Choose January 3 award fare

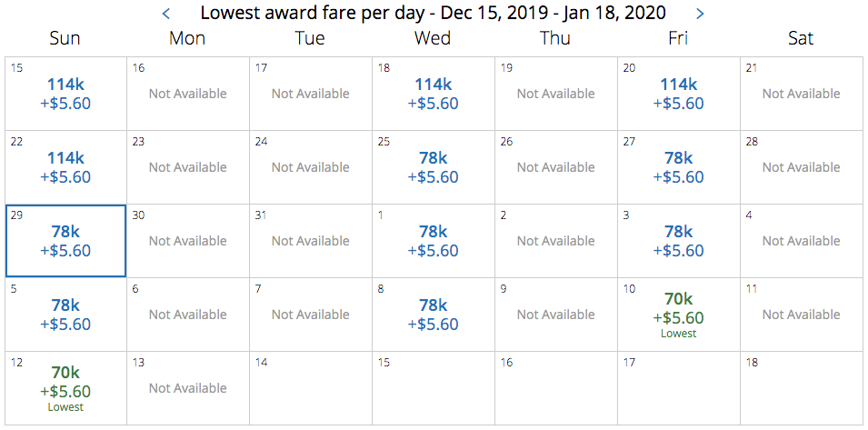pyautogui.click(x=678, y=241)
